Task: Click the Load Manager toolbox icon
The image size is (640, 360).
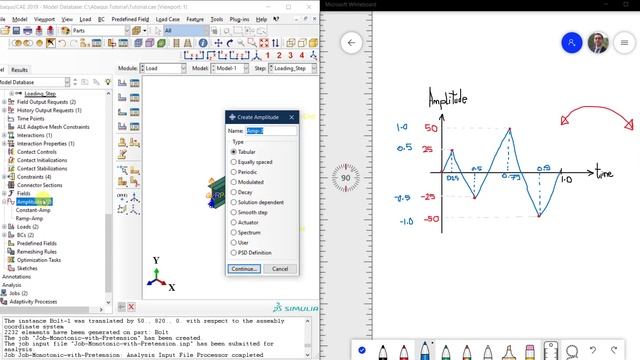Action: [x=134, y=83]
